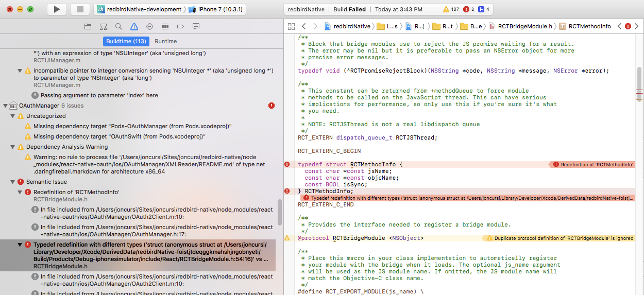Open the find navigator magnifier
The image size is (644, 295).
pyautogui.click(x=118, y=26)
